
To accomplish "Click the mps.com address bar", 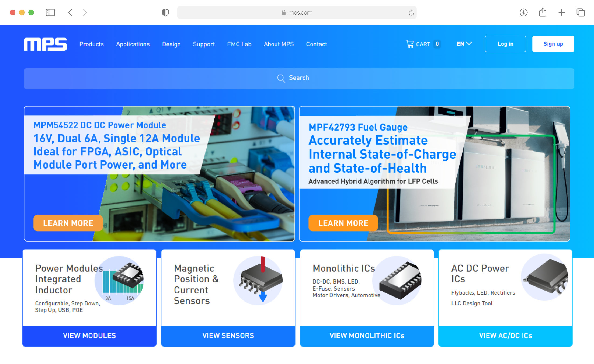I will 297,12.
